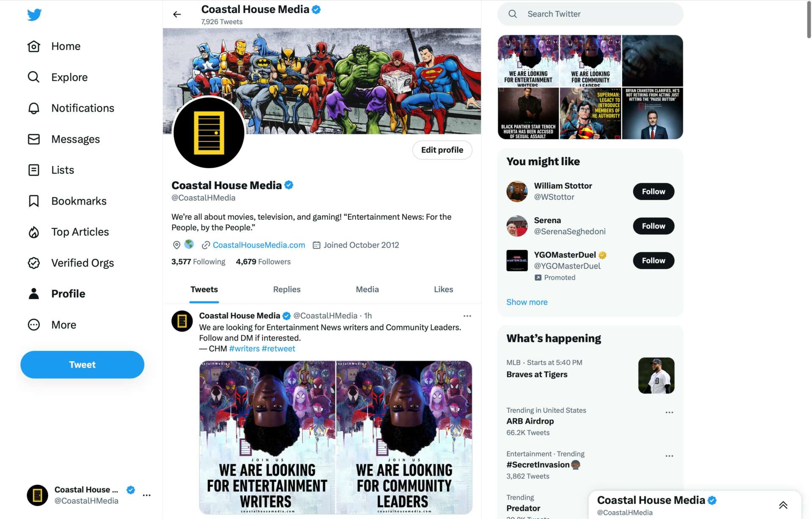Open Messages envelope
The image size is (812, 519).
click(x=34, y=139)
